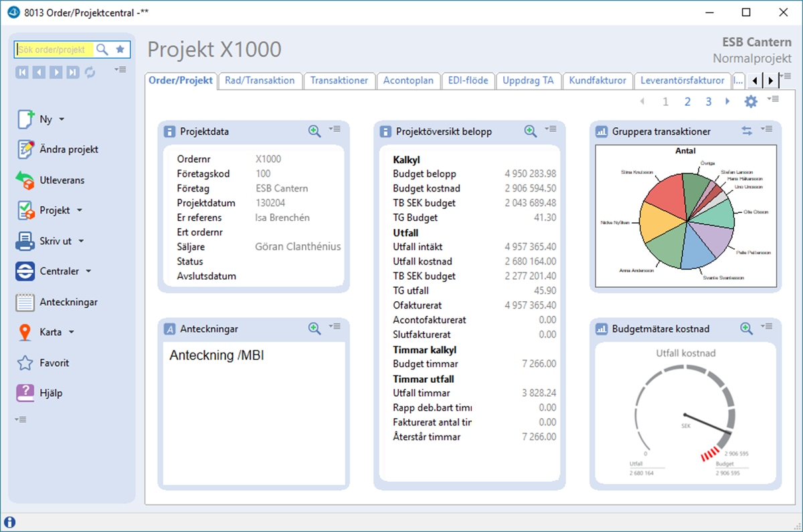The width and height of the screenshot is (803, 532).
Task: Expand the Ny dropdown arrow
Action: (x=62, y=120)
